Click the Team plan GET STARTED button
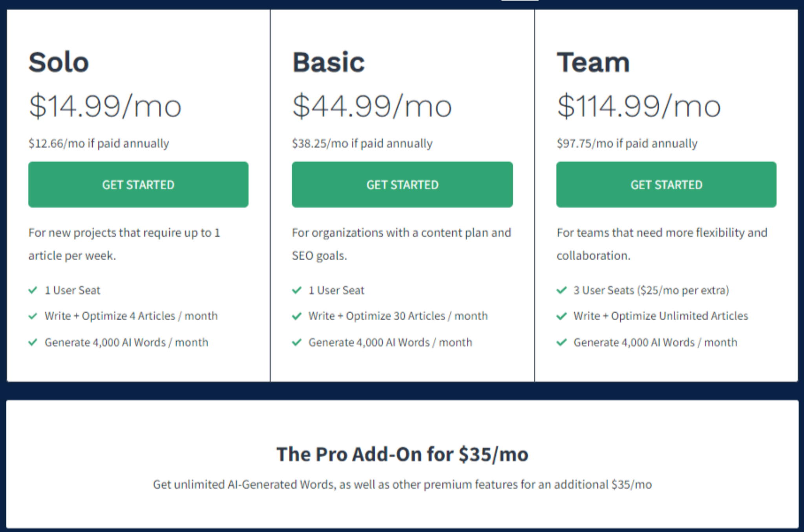This screenshot has width=804, height=532. 666,184
